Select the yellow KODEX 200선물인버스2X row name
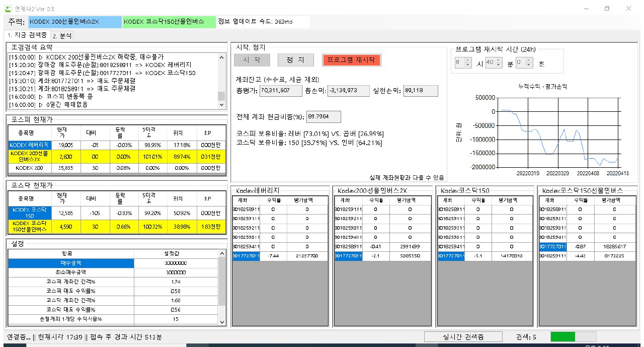644x347 pixels. point(29,157)
